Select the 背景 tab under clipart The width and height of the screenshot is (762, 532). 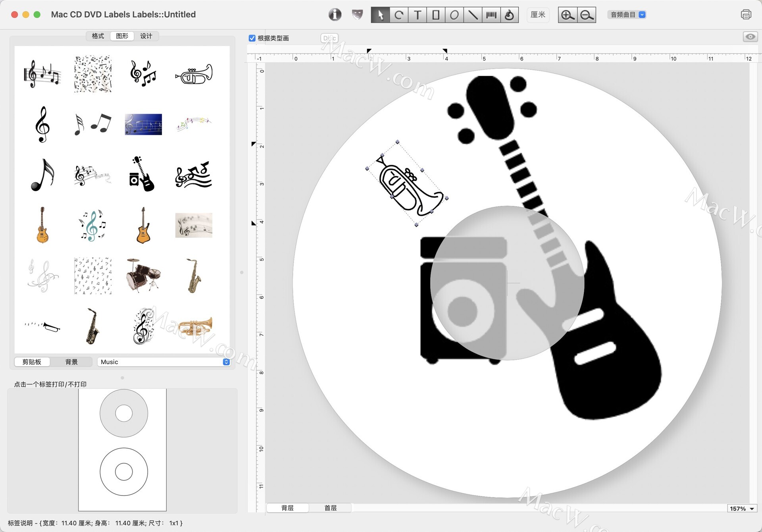(71, 362)
